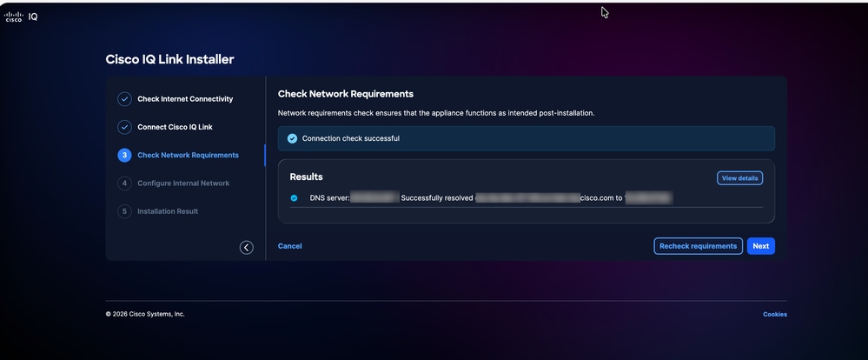The width and height of the screenshot is (868, 360).
Task: Click the step 3 number badge
Action: [x=124, y=155]
